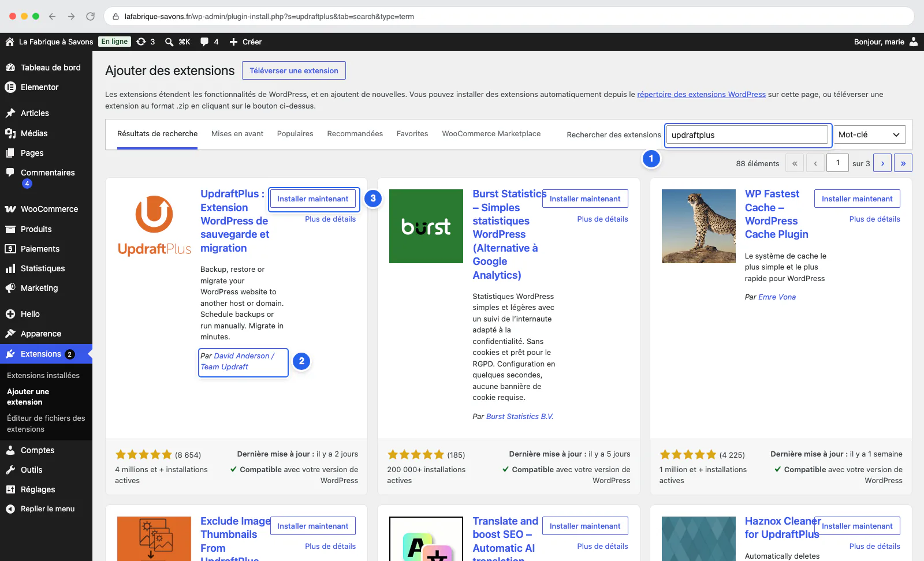Open the Mises en avant tab
This screenshot has height=561, width=924.
(237, 134)
